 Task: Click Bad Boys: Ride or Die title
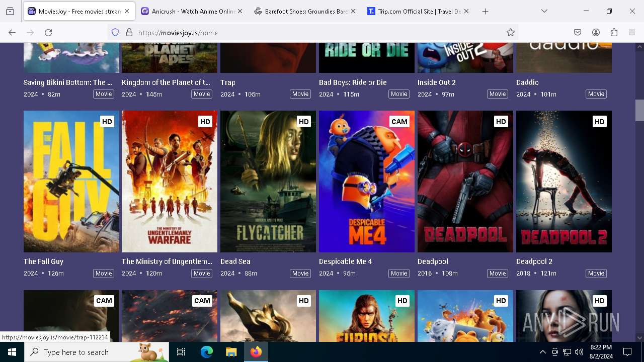[x=353, y=82]
